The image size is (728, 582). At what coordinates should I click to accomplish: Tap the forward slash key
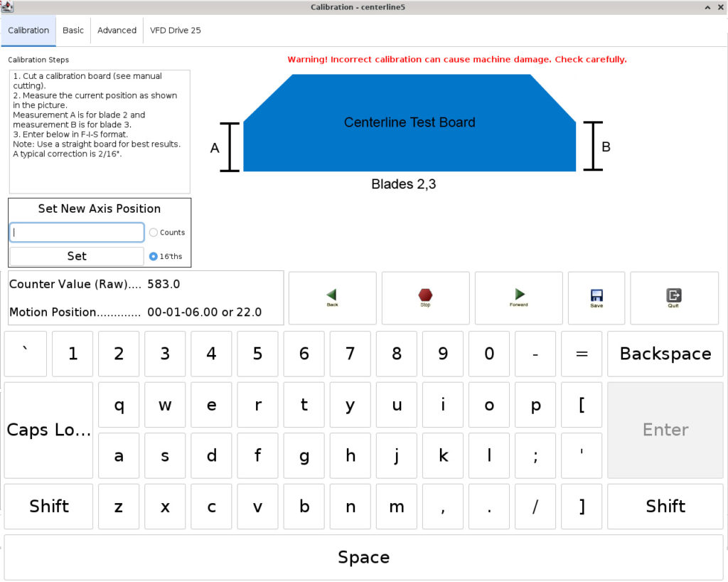pyautogui.click(x=535, y=507)
